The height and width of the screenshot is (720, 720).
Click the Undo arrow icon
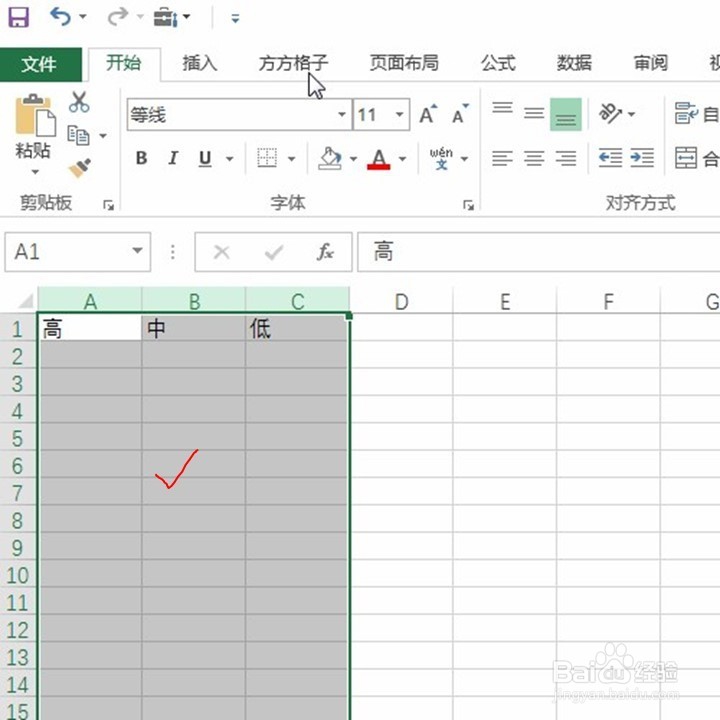coord(61,17)
